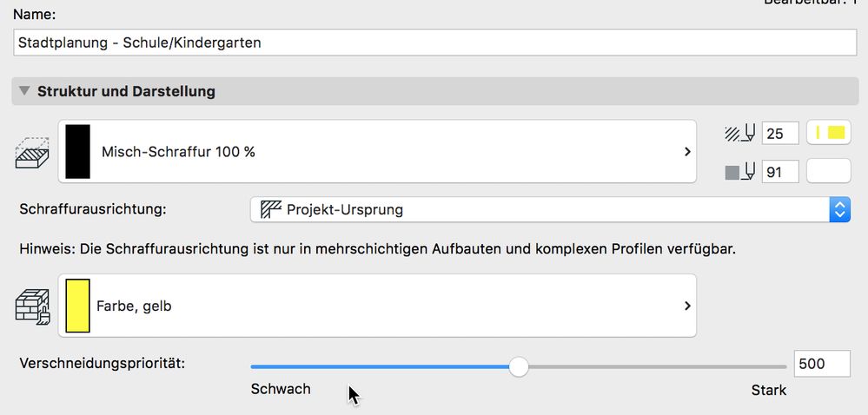Open the Schraffurausrichtung dropdown
The width and height of the screenshot is (868, 415).
839,209
